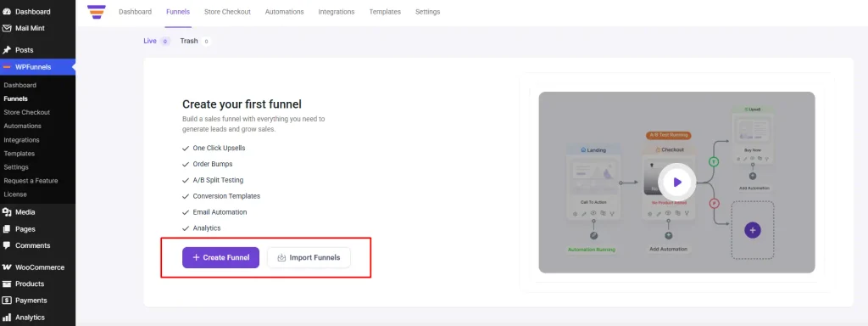This screenshot has width=868, height=326.
Task: Click the Pages icon in sidebar
Action: point(7,228)
